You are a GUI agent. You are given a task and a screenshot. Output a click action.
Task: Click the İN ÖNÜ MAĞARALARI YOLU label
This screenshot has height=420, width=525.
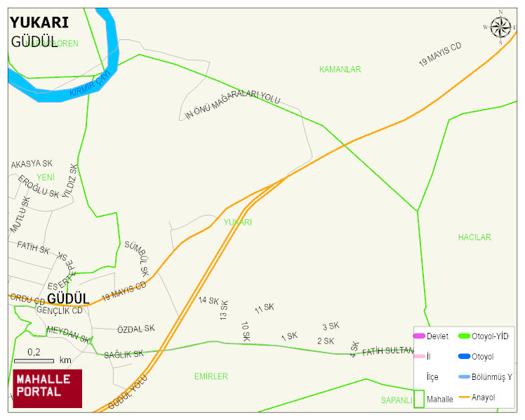(232, 104)
